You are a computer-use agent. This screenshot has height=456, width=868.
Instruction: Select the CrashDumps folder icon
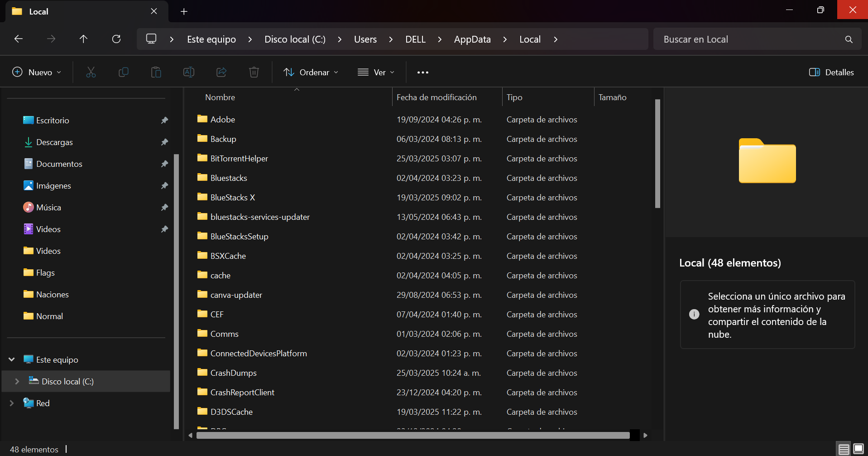[x=202, y=372]
